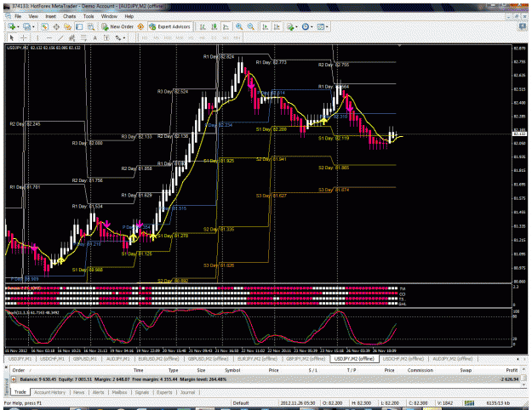The width and height of the screenshot is (532, 410).
Task: Click the New Order button
Action: pyautogui.click(x=117, y=26)
